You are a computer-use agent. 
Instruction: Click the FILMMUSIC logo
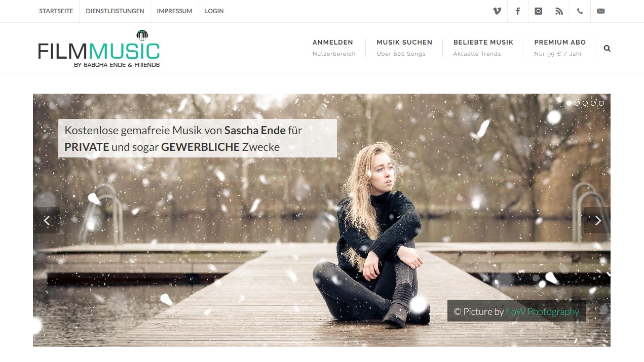click(99, 49)
